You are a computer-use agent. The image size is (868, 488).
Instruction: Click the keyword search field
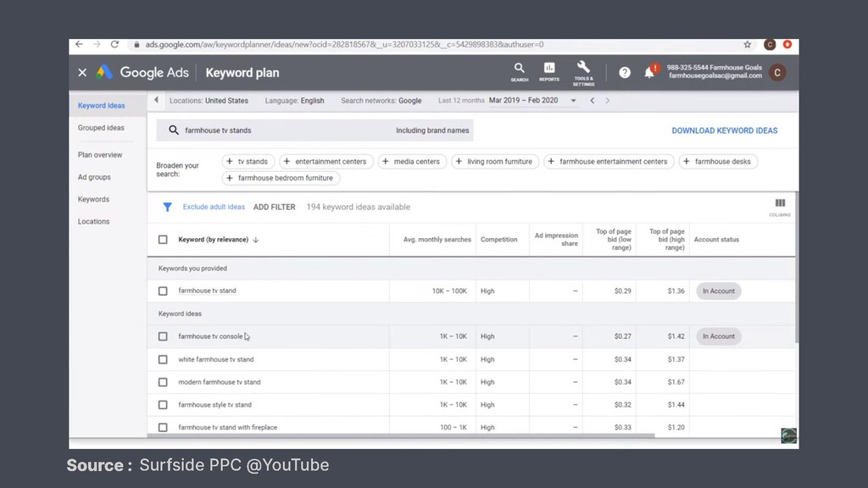click(314, 130)
